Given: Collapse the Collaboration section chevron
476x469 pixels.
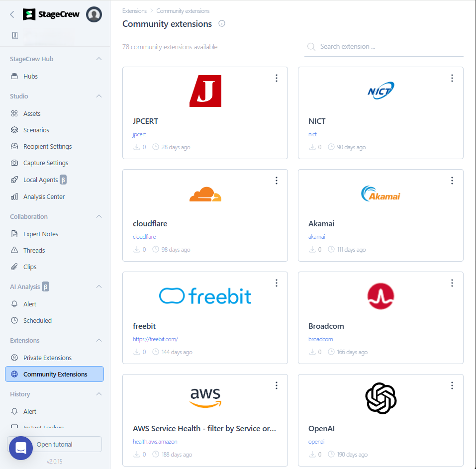Looking at the screenshot, I should (x=99, y=217).
